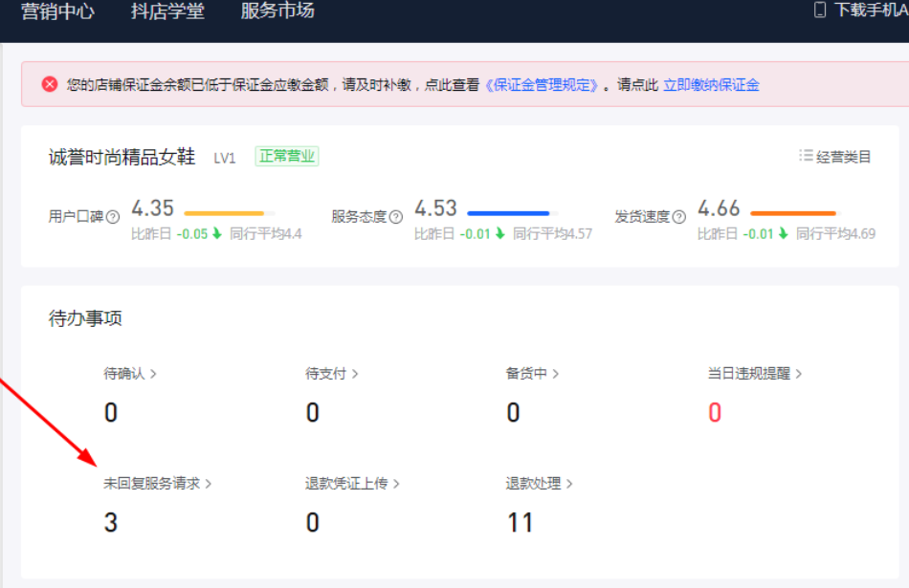
Task: Click the phone icon beside 下载手机A
Action: [820, 10]
